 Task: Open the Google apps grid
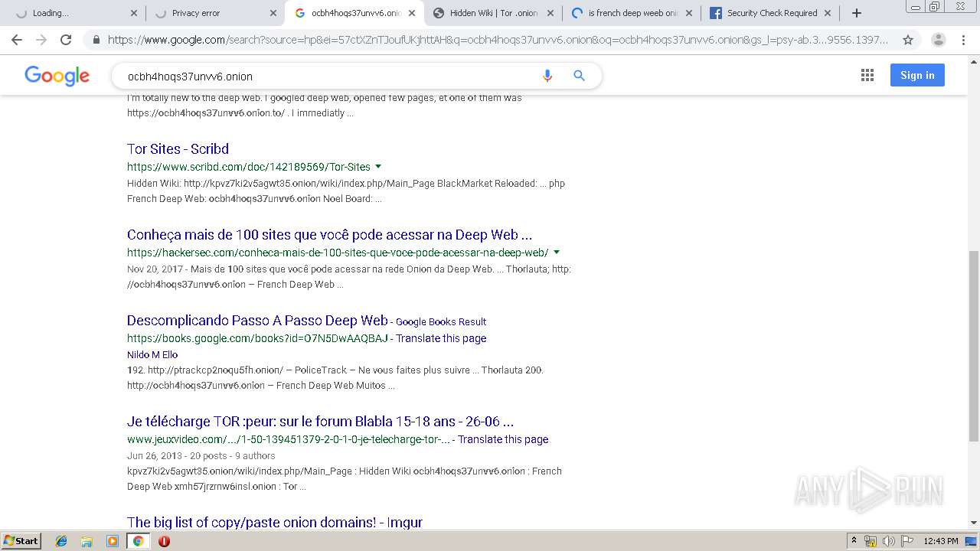click(x=867, y=75)
